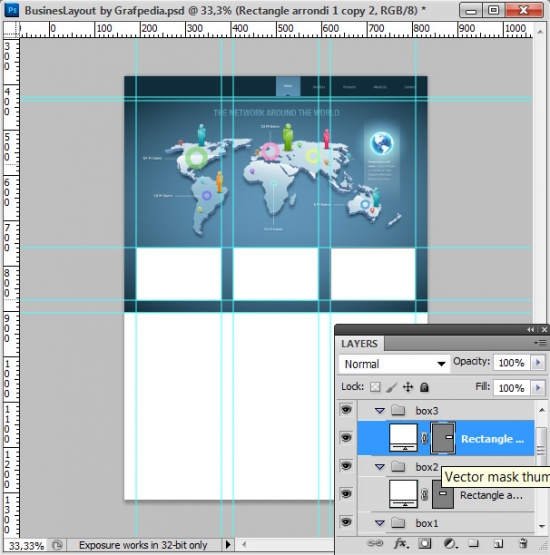Click Home in the mockup navigation
The height and width of the screenshot is (555, 550).
tap(288, 86)
